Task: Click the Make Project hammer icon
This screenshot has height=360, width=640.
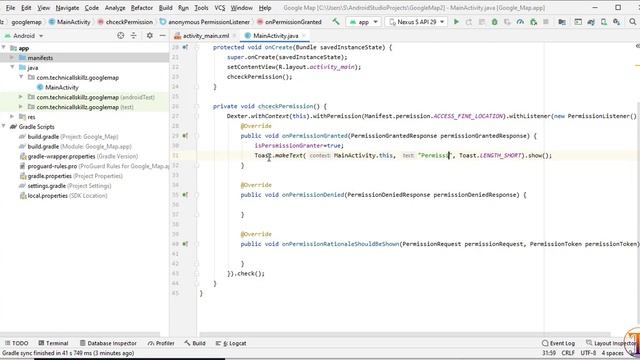Action: click(x=336, y=22)
